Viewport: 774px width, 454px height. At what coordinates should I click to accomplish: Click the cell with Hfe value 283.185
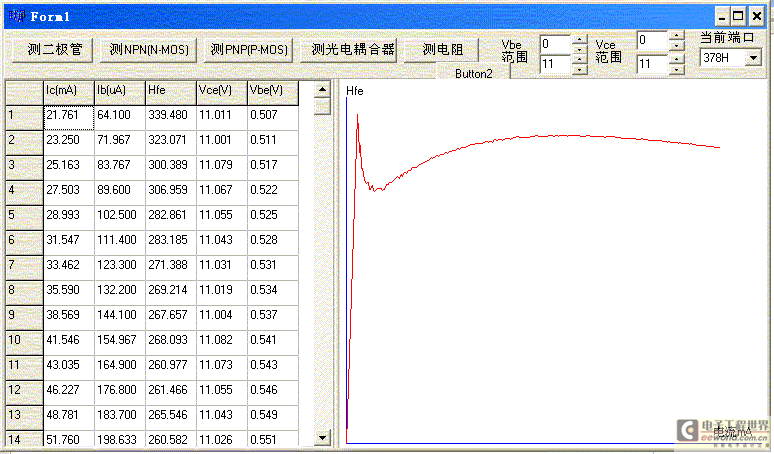171,243
